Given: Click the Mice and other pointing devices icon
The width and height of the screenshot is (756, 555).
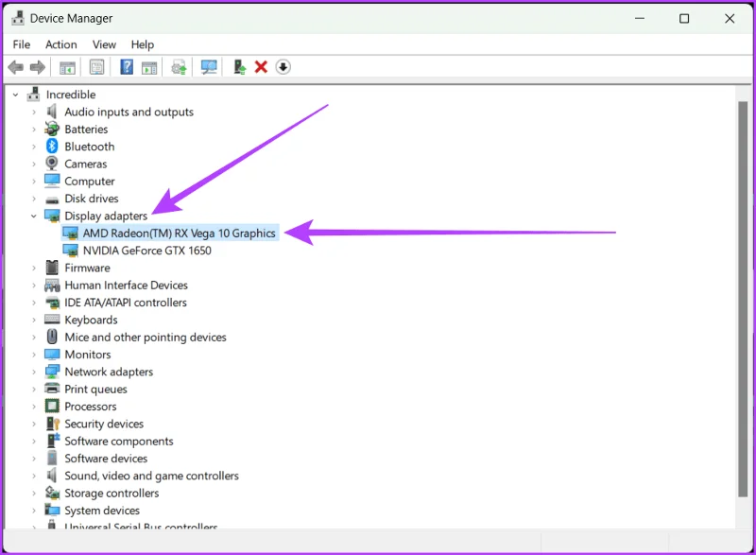Looking at the screenshot, I should (x=52, y=337).
